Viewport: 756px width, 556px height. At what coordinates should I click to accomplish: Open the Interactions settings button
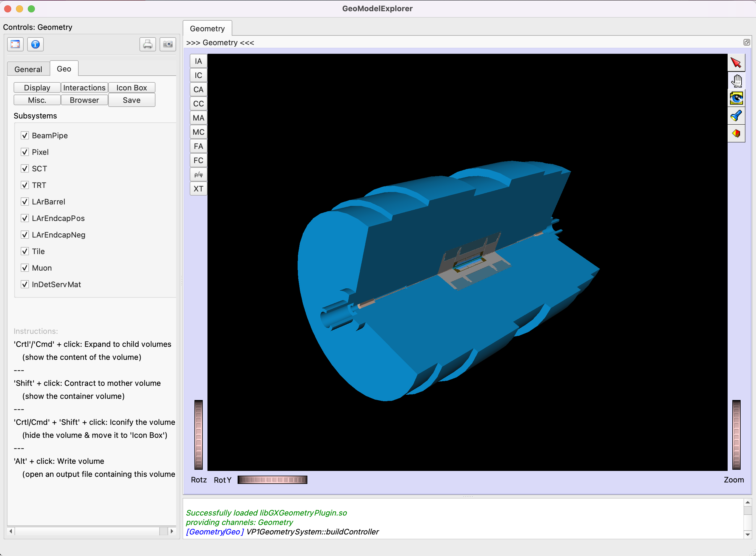(x=85, y=87)
